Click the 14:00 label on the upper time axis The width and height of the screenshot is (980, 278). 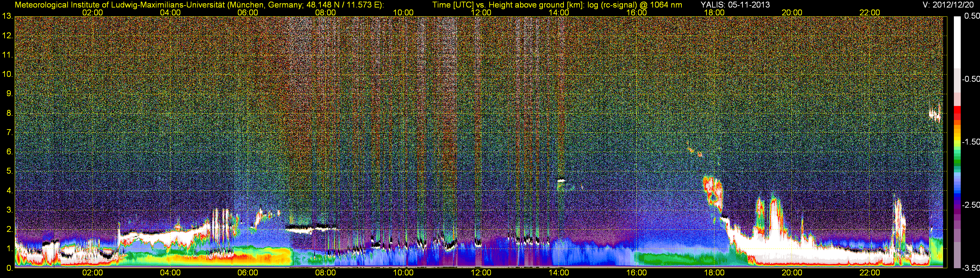tap(559, 12)
